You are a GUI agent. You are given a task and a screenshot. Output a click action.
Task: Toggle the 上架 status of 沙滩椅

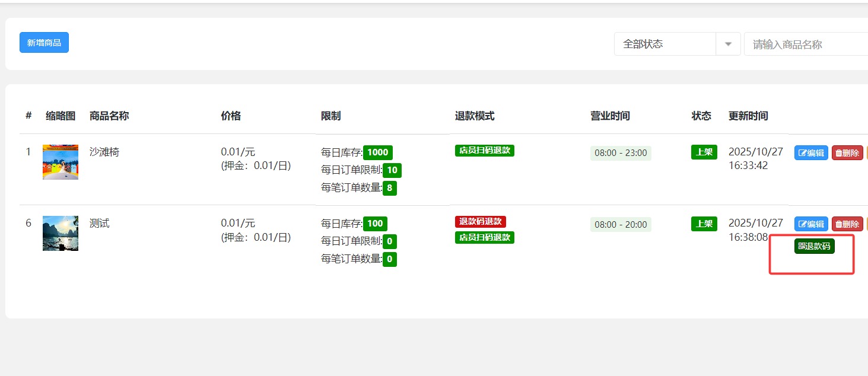tap(704, 152)
